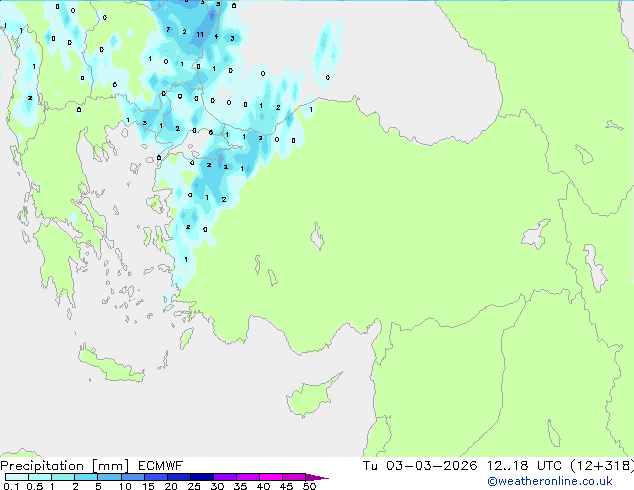This screenshot has height=490, width=634.
Task: Select the 5–10 mm legend color box
Action: tap(109, 477)
